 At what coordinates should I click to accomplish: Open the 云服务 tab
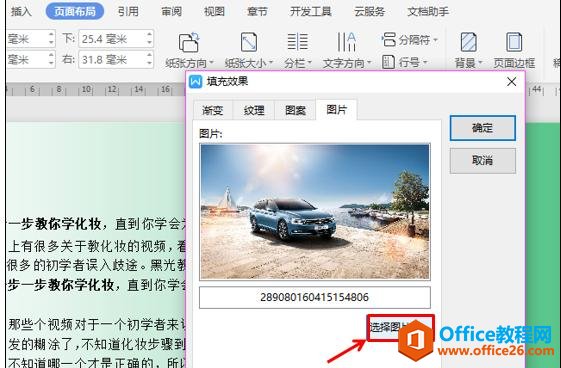pos(369,12)
